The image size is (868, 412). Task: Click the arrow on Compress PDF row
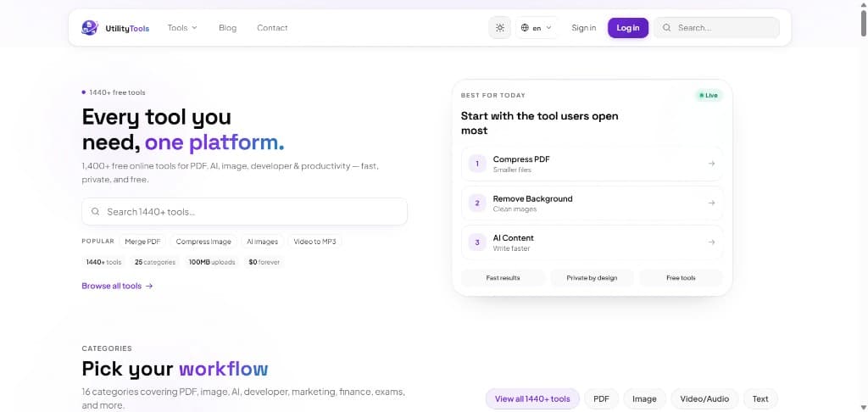[x=712, y=164]
